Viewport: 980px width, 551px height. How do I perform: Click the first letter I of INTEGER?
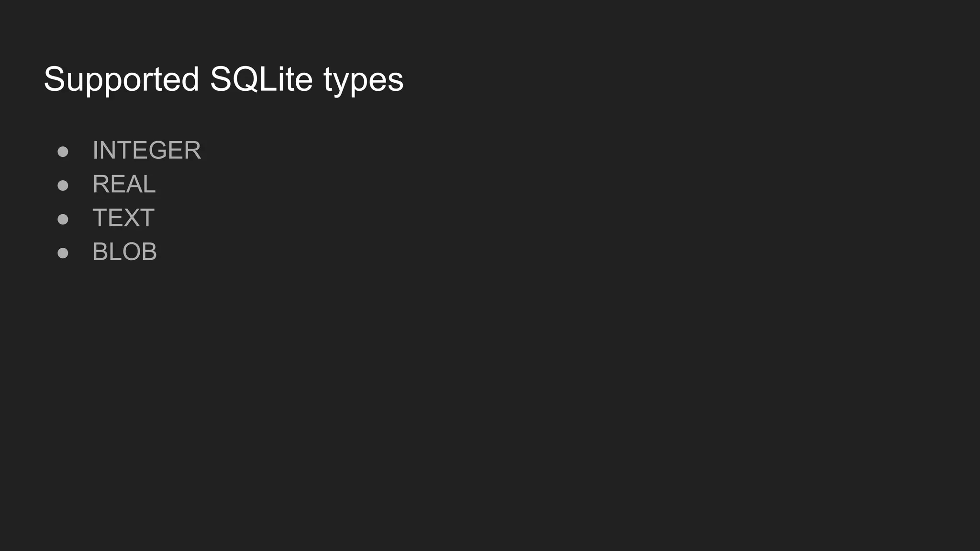[95, 150]
